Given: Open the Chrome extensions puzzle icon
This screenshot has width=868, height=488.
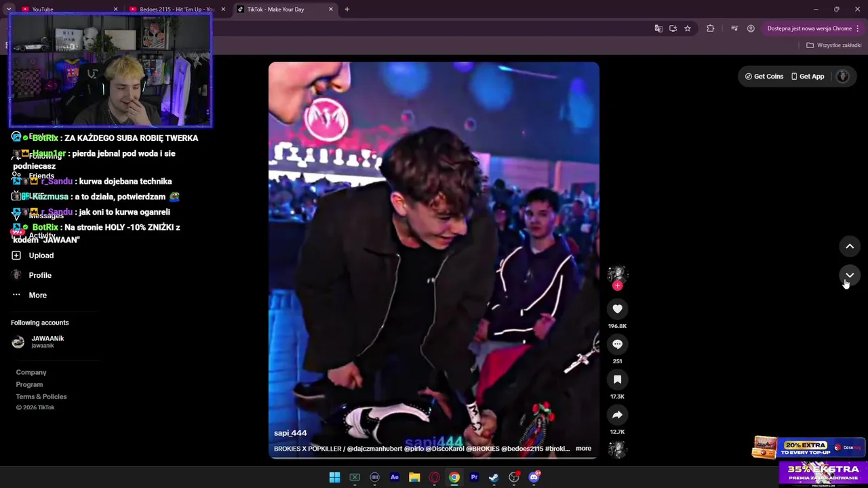Looking at the screenshot, I should [x=711, y=28].
